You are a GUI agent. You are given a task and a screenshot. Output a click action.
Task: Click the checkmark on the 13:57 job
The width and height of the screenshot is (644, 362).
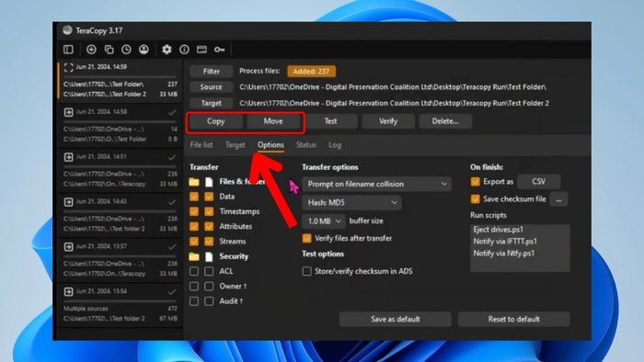click(x=172, y=247)
